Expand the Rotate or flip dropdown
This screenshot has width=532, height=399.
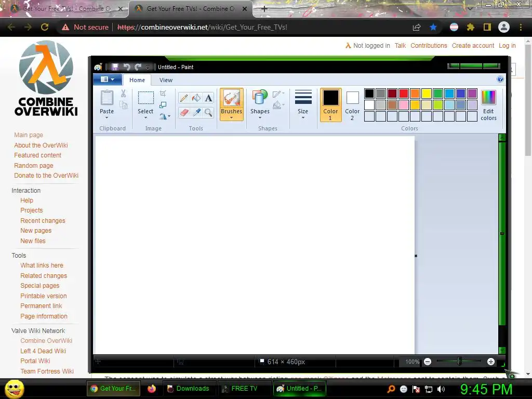165,116
